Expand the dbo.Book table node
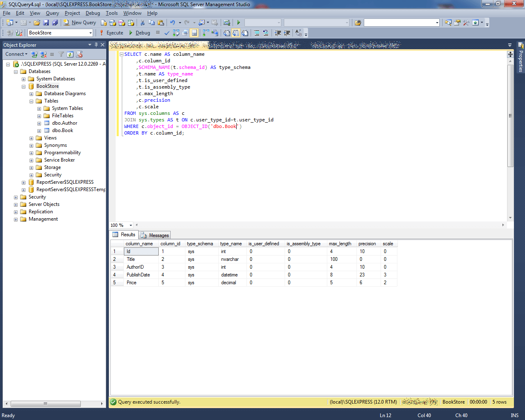525x420 pixels. point(38,130)
